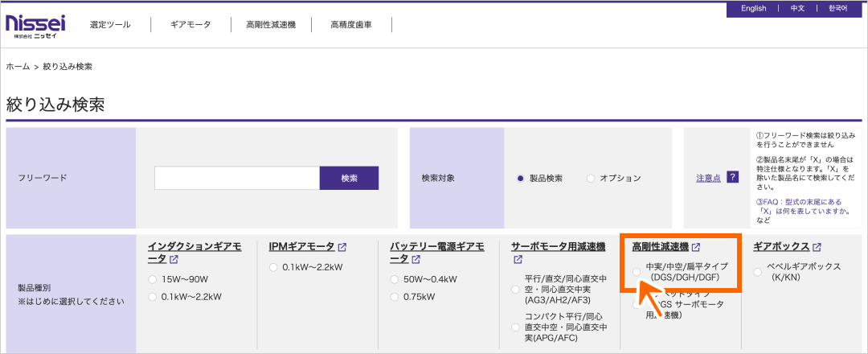Choose the 中実/中空/扁平タイプ radio option

637,272
